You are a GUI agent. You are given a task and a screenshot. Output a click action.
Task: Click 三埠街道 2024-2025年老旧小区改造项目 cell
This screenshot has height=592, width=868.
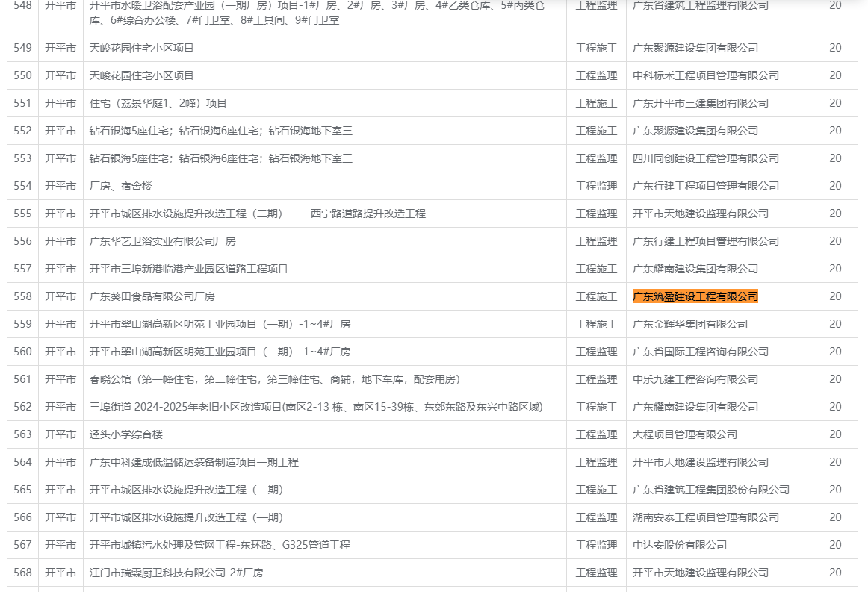[x=316, y=407]
